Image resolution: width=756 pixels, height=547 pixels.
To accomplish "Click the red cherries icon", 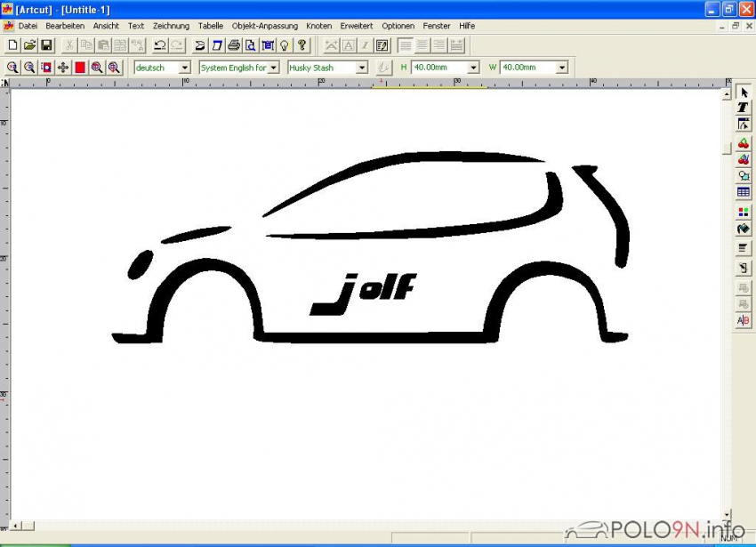I will (x=744, y=143).
